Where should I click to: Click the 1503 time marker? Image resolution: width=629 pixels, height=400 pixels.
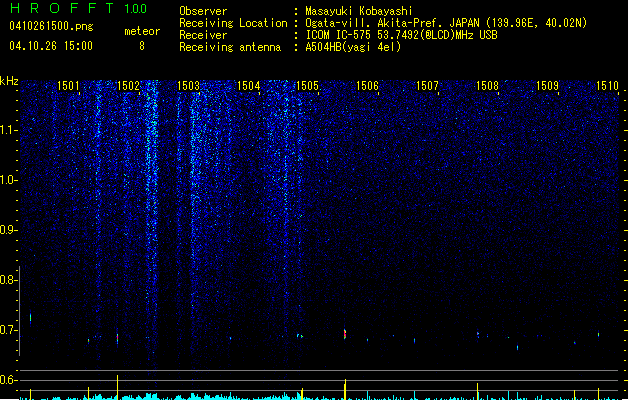188,86
